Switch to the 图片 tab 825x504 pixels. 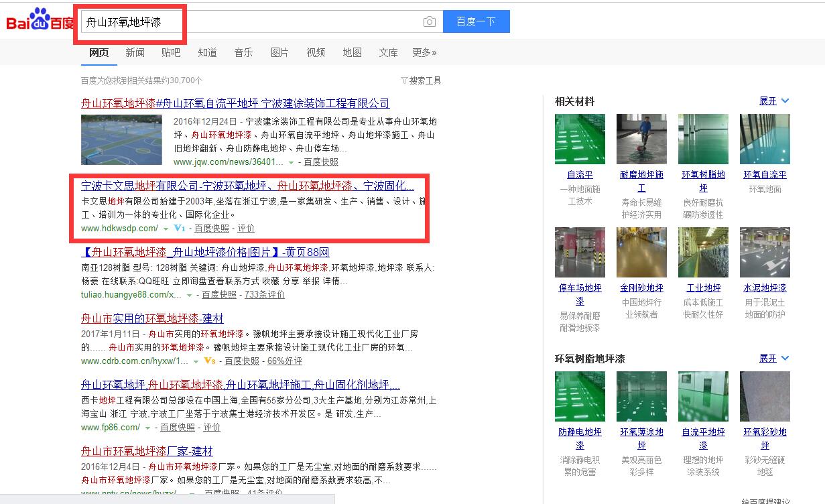click(279, 52)
